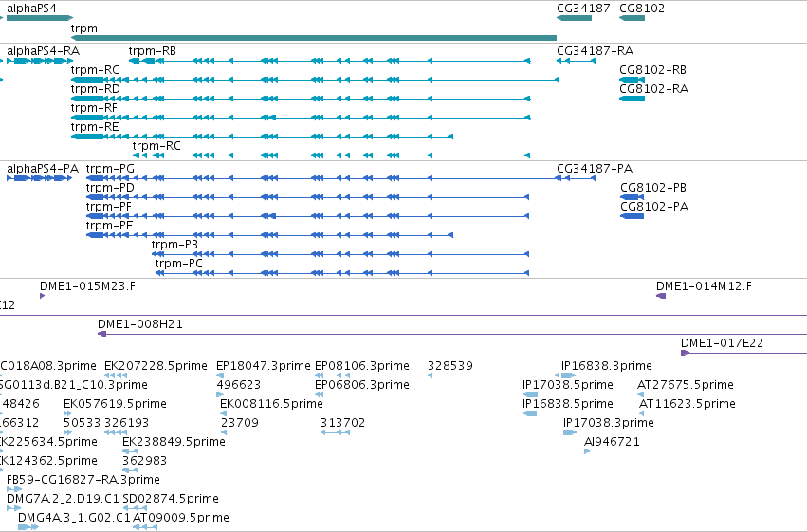Open the trpm-RF transcript label
Viewport: 807px width, 532px height.
point(94,108)
